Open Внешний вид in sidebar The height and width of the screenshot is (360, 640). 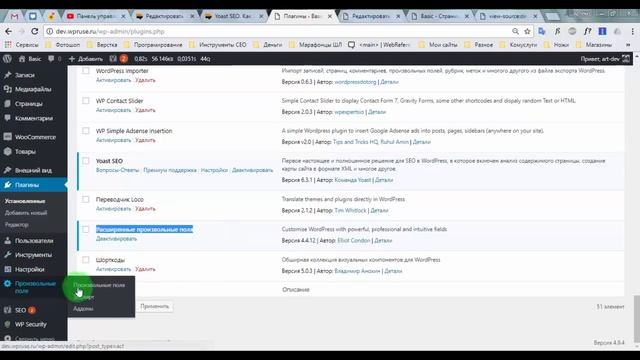coord(33,170)
